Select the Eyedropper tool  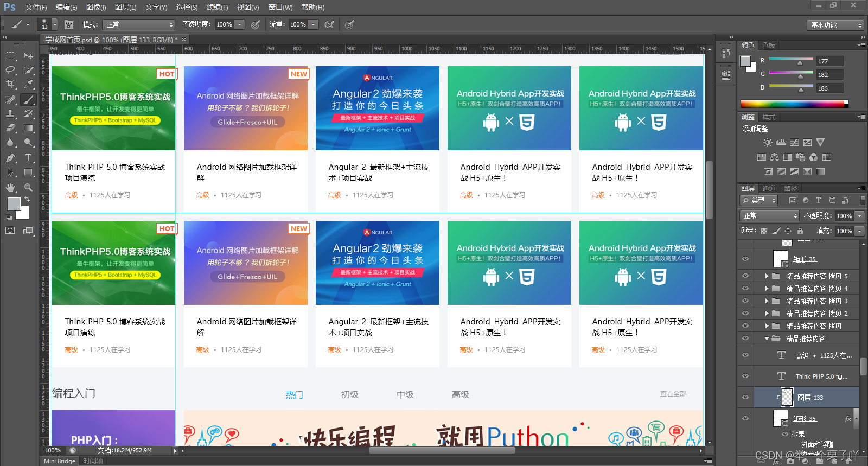28,84
